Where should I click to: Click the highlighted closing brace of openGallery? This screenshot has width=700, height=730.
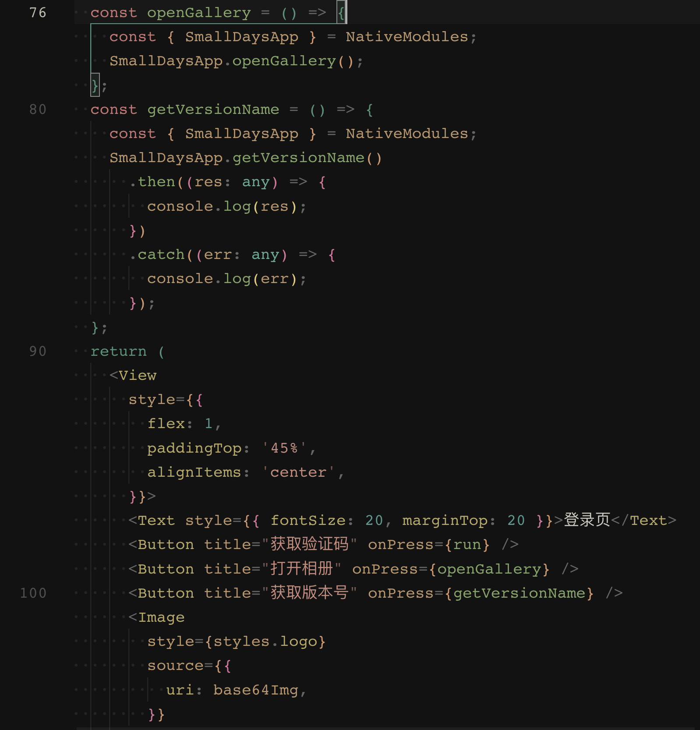point(95,85)
